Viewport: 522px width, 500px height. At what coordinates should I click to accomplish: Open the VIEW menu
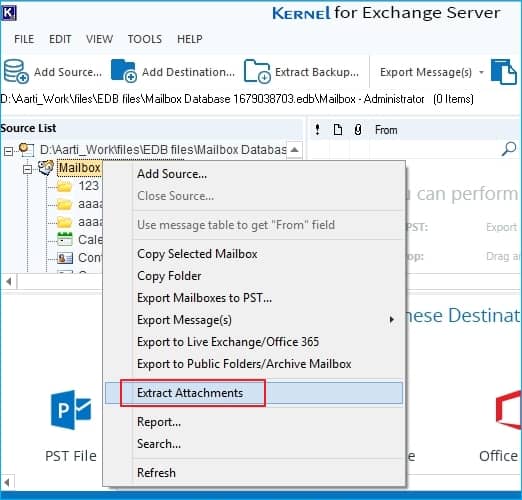click(x=99, y=39)
